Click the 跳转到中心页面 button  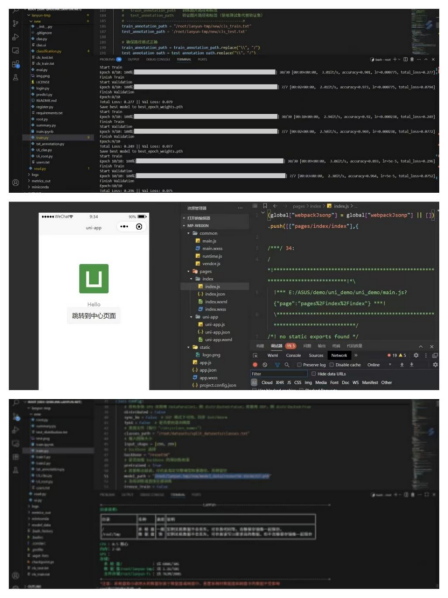(94, 316)
